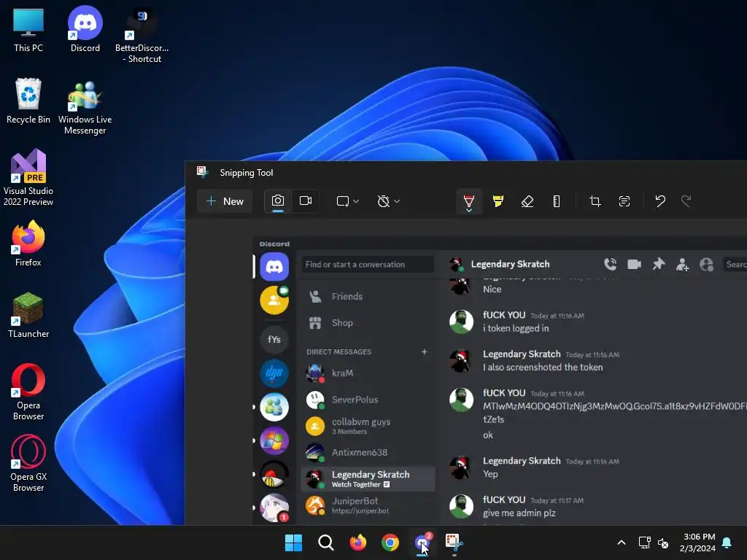Click the New snip button
This screenshot has height=560, width=747.
point(225,201)
